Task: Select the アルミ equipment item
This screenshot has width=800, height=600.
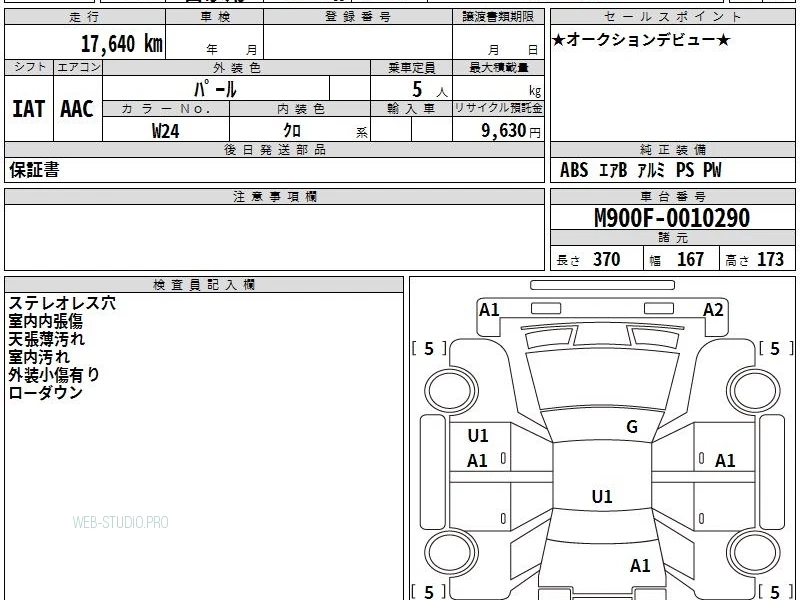Action: [652, 170]
